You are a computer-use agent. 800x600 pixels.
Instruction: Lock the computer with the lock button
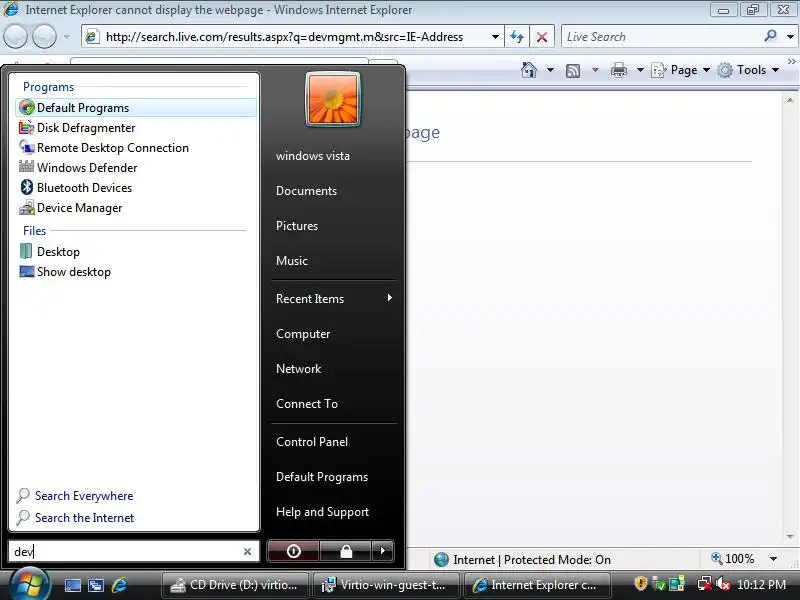click(346, 551)
